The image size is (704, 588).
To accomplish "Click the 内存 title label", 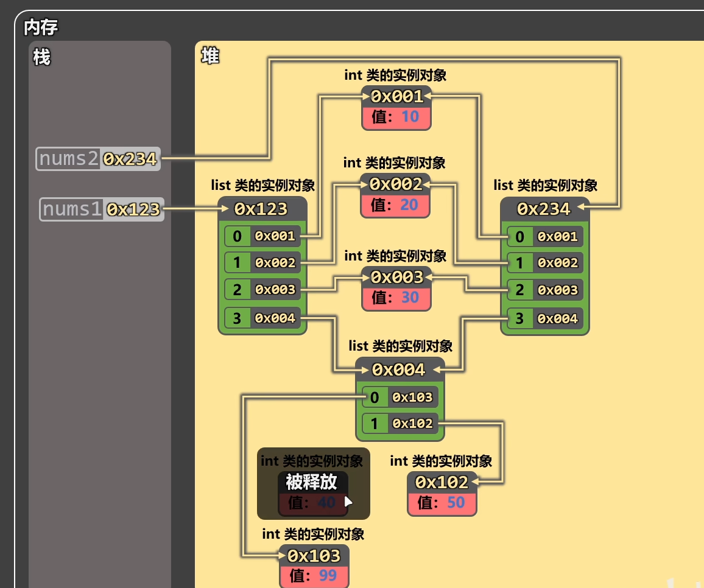I will click(x=41, y=27).
